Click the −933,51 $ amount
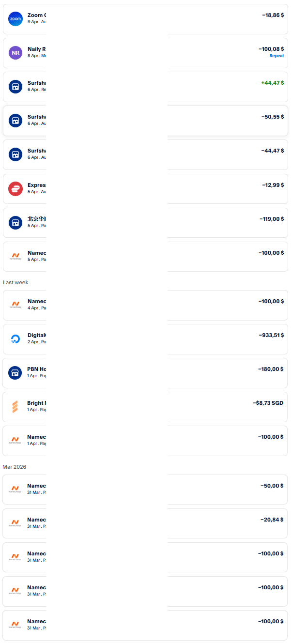The height and width of the screenshot is (644, 292). click(x=271, y=335)
